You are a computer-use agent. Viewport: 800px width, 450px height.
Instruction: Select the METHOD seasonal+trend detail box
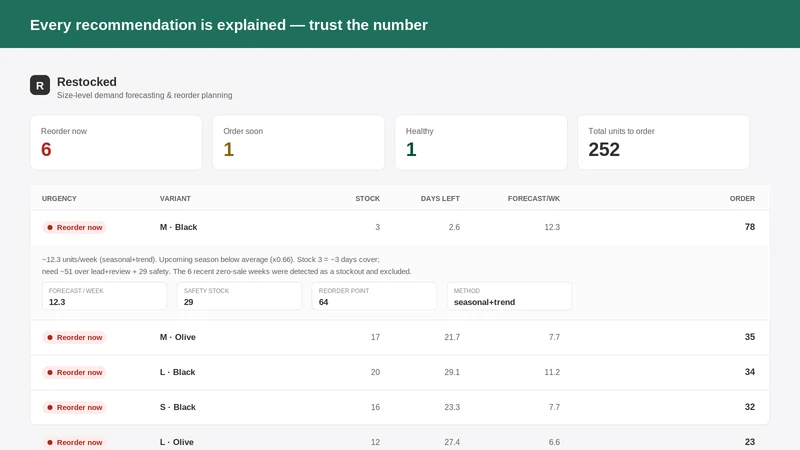click(x=509, y=296)
